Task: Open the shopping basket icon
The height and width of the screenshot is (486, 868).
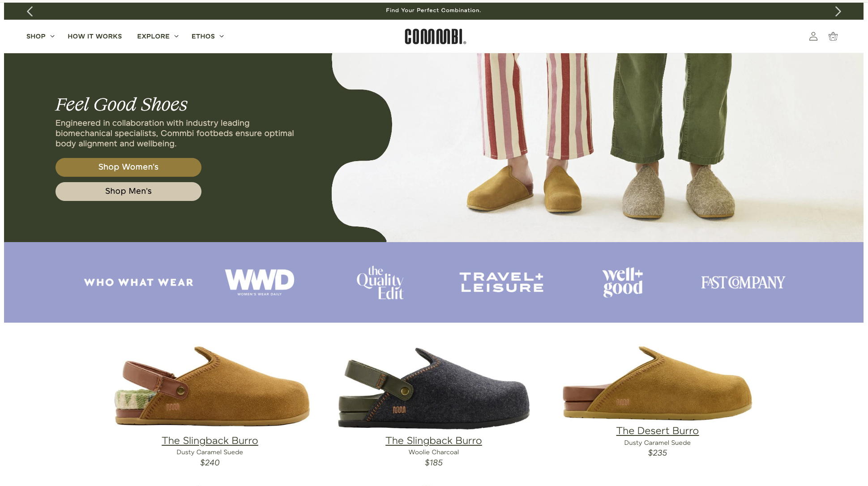Action: click(x=833, y=36)
